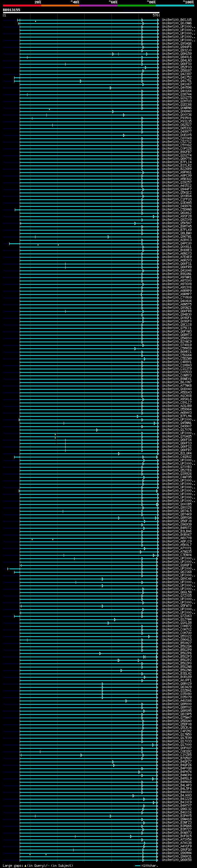Click hit label UniRef100_Q45NN1

coord(177,423)
